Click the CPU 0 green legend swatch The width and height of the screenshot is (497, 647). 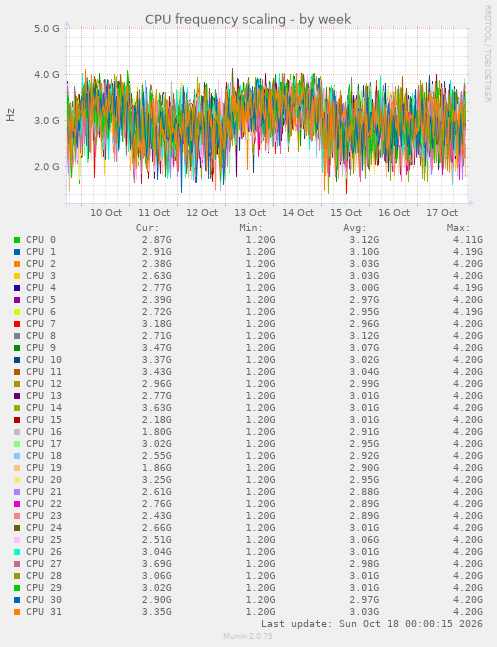click(x=17, y=240)
